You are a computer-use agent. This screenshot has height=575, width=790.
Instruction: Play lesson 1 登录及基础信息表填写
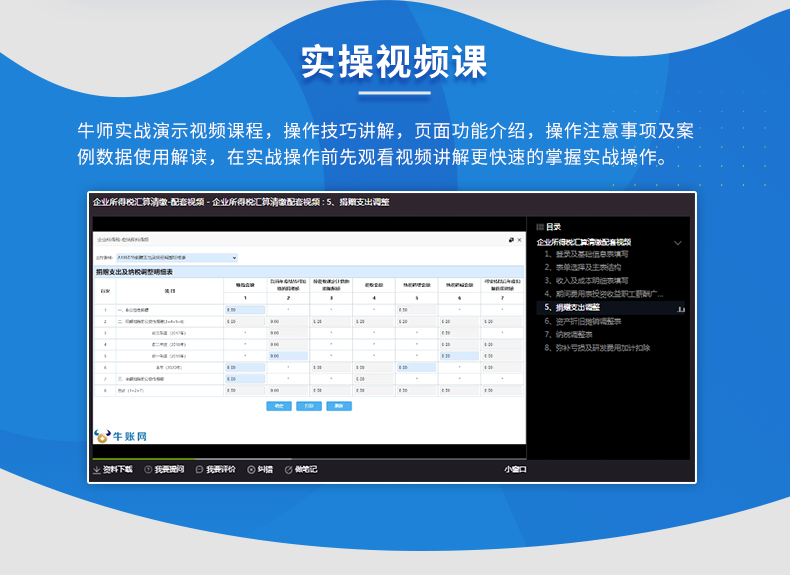tap(586, 254)
